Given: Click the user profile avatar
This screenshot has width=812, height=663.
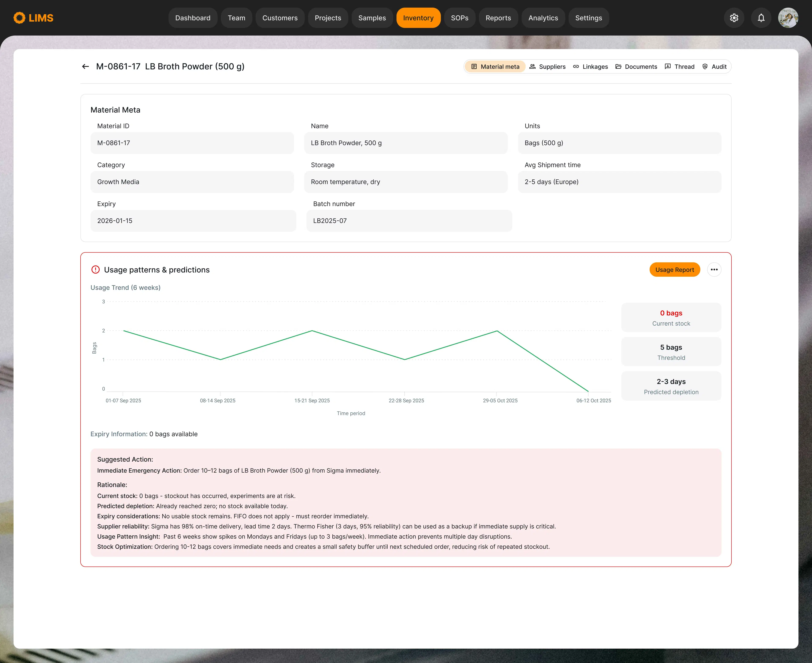Looking at the screenshot, I should pyautogui.click(x=788, y=18).
